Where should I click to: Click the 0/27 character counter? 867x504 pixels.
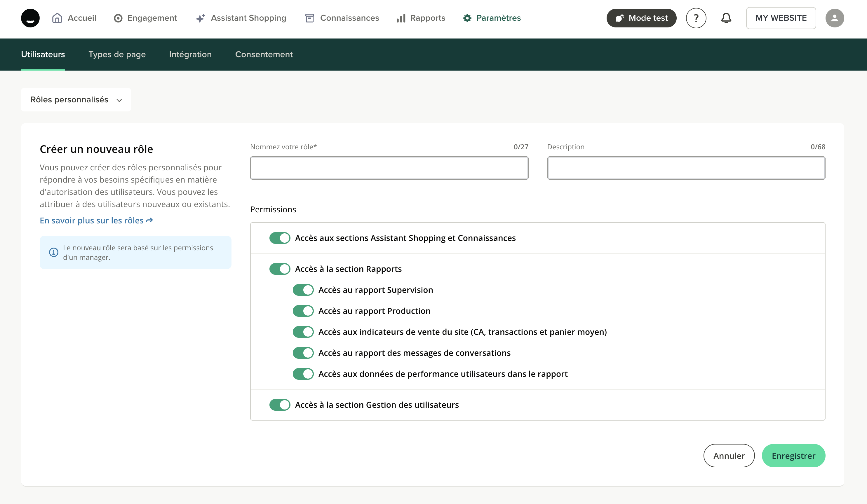point(521,147)
